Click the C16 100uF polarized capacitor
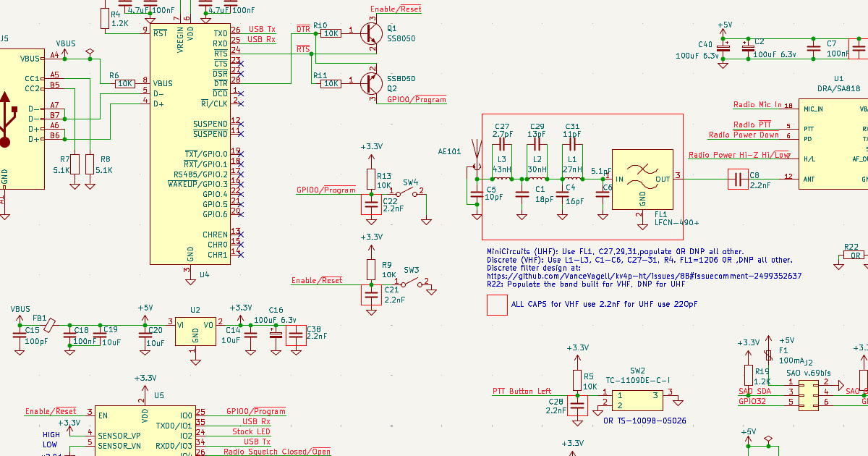The width and height of the screenshot is (868, 456). tap(275, 334)
